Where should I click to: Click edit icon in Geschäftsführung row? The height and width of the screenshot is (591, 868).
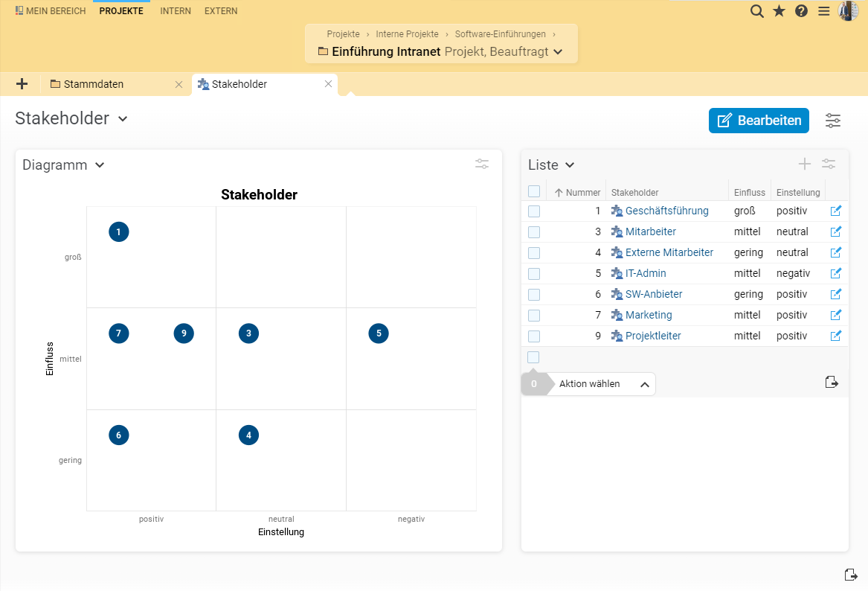click(836, 211)
